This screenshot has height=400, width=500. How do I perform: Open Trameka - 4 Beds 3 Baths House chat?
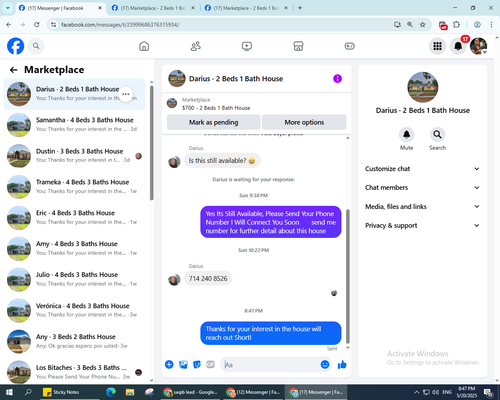(x=74, y=187)
